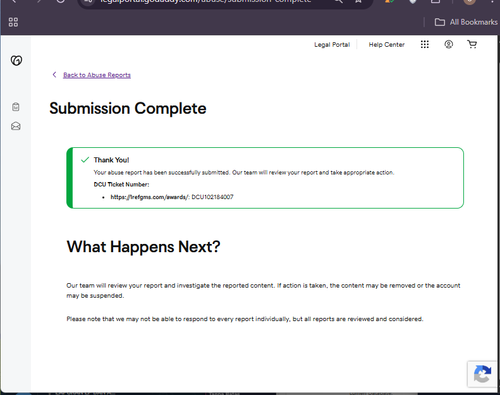The width and height of the screenshot is (500, 395).
Task: Click the Thank You! message title
Action: (111, 160)
